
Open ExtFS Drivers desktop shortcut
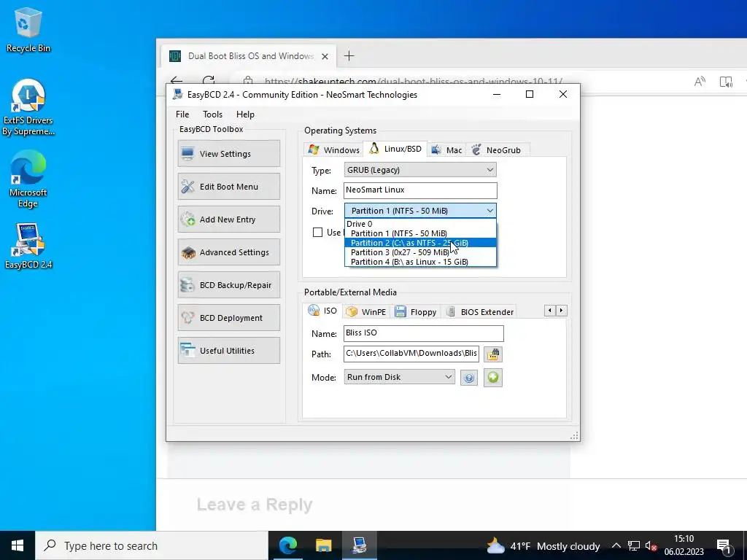click(28, 108)
